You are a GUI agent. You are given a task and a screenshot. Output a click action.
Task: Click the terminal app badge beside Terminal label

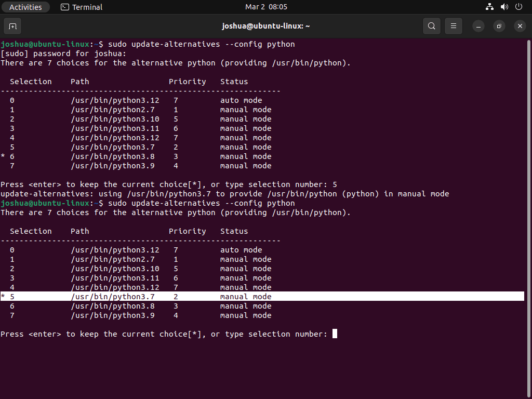tap(65, 7)
